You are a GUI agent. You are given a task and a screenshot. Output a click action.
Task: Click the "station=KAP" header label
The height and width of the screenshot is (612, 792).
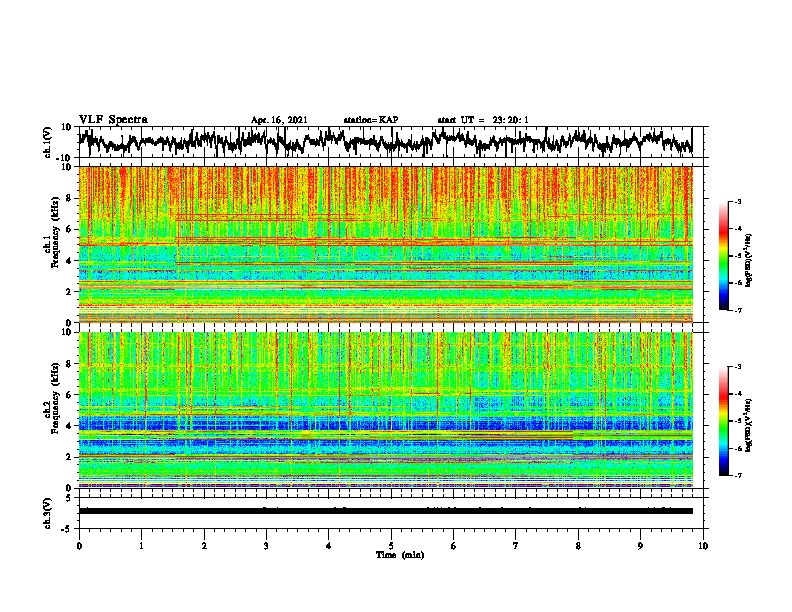coord(371,120)
